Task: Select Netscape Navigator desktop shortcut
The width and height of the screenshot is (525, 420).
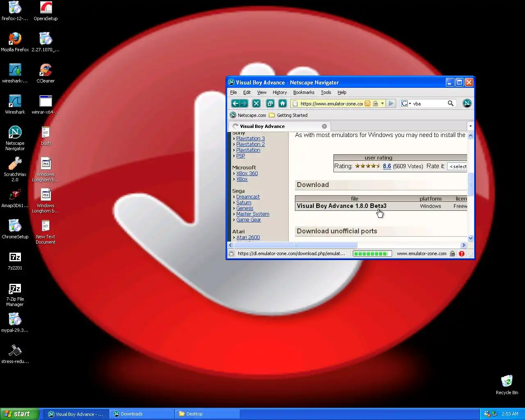Action: 15,138
